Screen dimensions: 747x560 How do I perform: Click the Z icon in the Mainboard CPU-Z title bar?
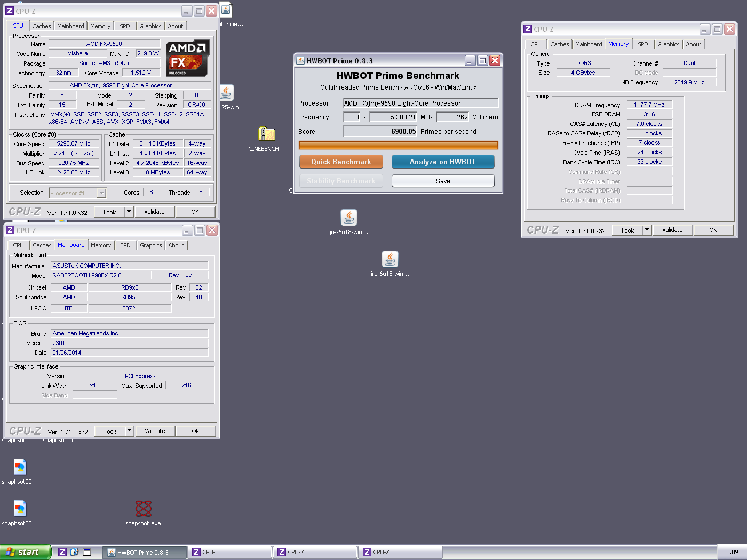click(10, 230)
